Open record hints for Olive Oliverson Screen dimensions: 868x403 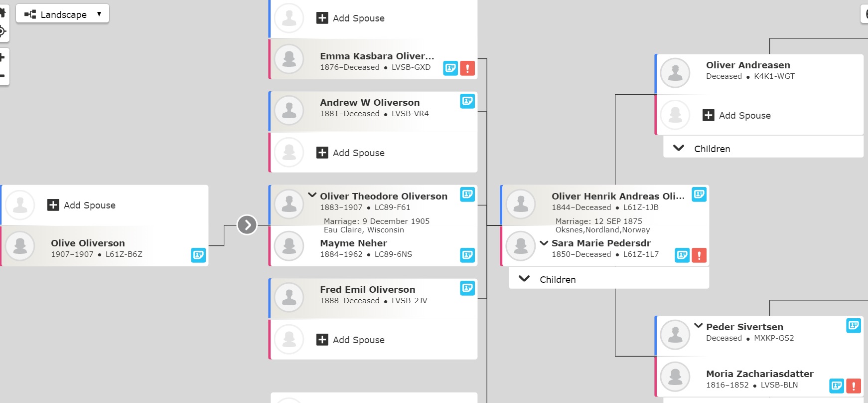(198, 255)
